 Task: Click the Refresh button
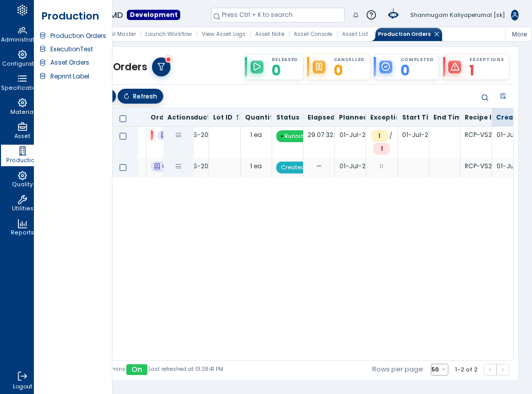pyautogui.click(x=141, y=96)
